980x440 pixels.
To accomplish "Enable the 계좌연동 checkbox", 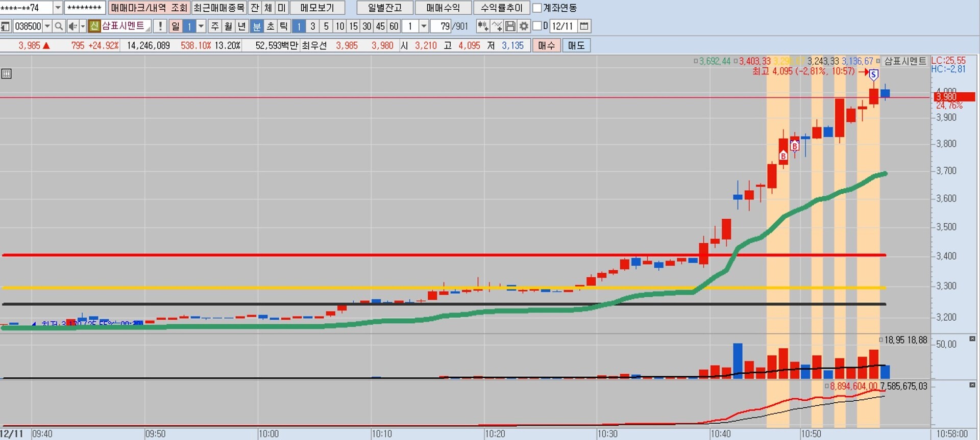I will 537,8.
